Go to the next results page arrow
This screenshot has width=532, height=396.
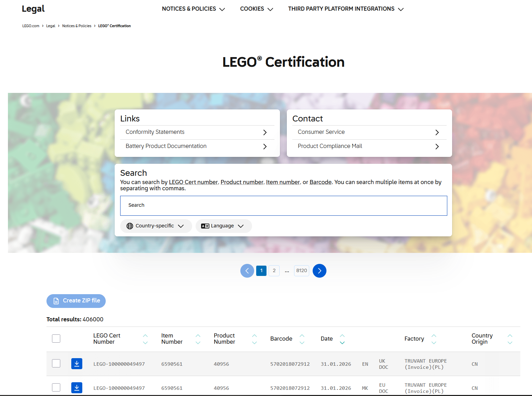[x=320, y=271]
